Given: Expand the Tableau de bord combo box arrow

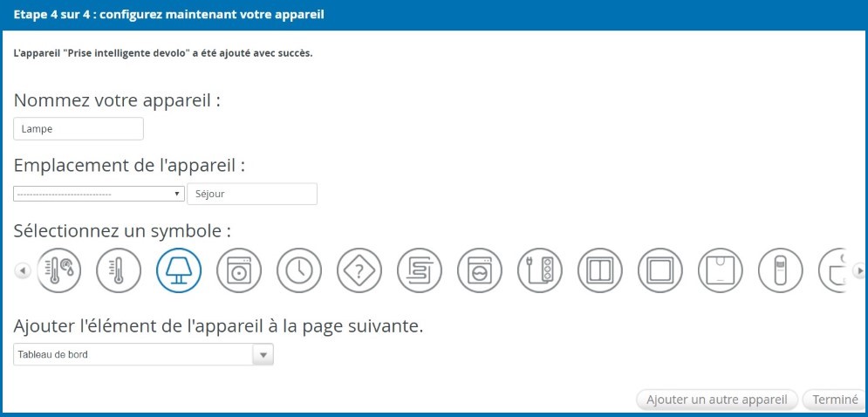Looking at the screenshot, I should click(x=263, y=354).
